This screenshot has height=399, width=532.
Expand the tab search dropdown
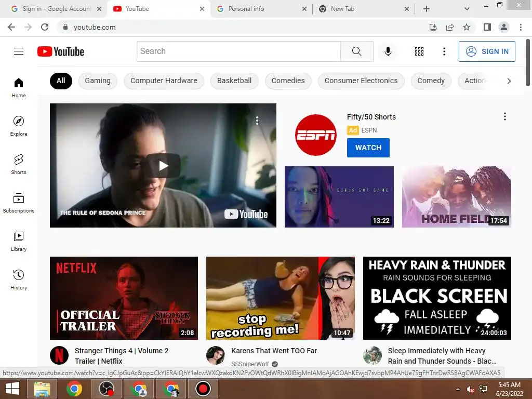[467, 9]
